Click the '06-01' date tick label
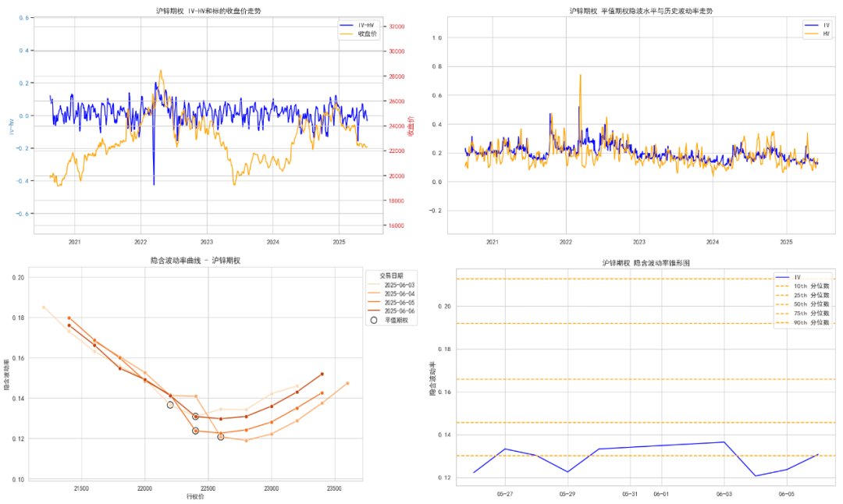This screenshot has height=504, width=843. coord(661,495)
